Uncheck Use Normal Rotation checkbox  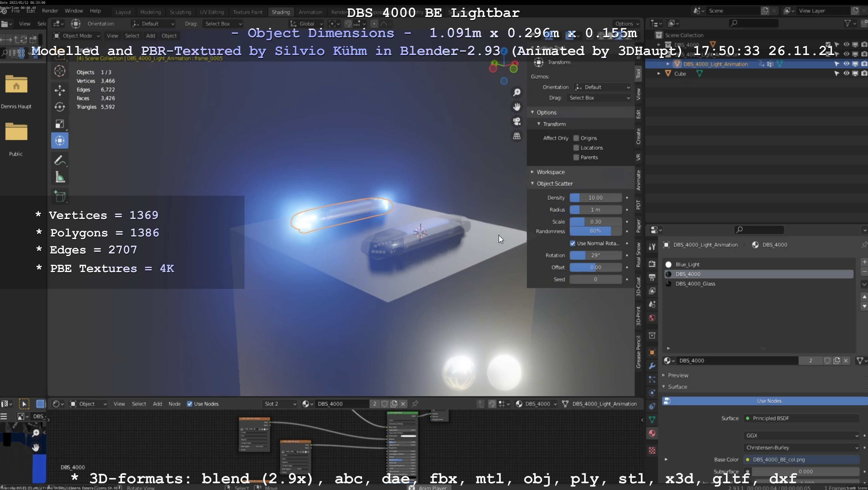coord(572,243)
